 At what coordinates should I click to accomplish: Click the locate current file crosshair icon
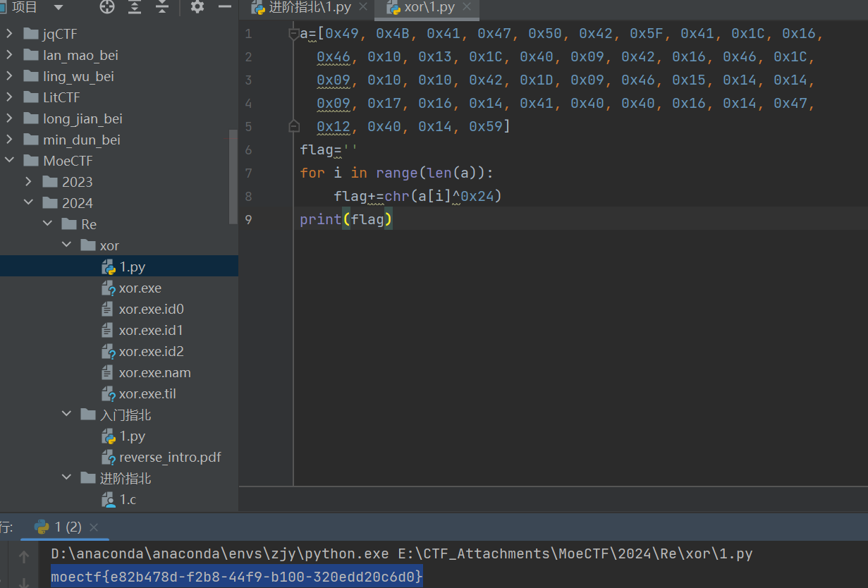click(x=107, y=7)
